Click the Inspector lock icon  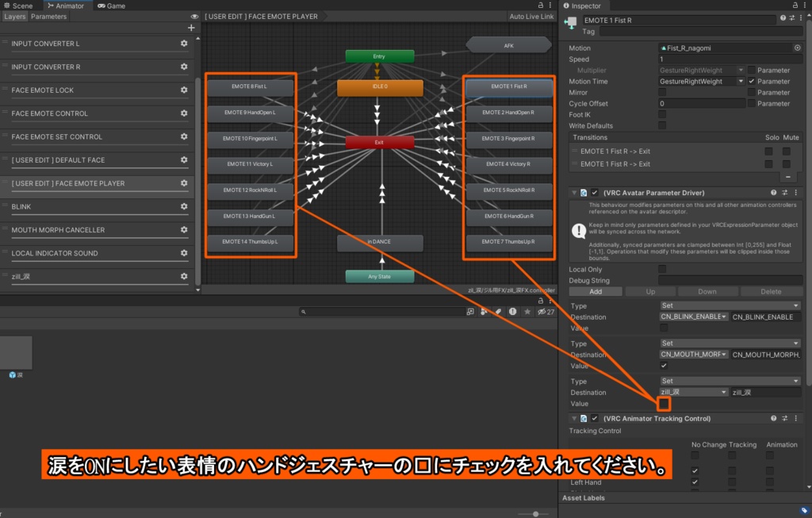pos(795,6)
